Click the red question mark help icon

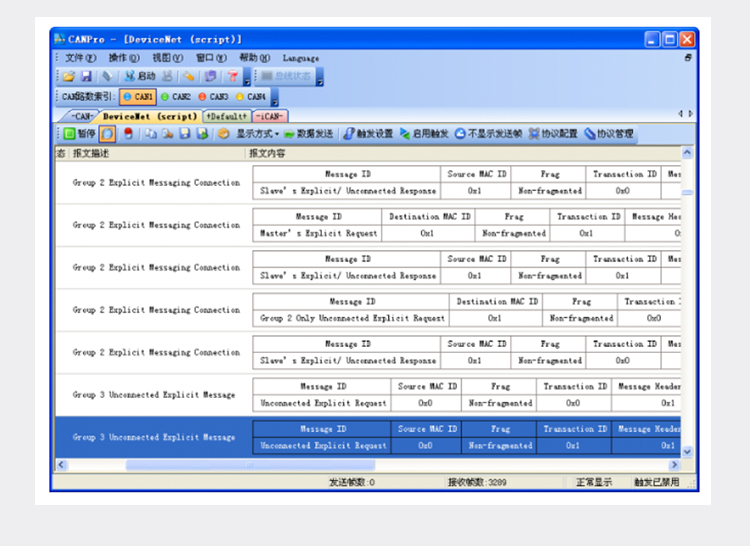tap(232, 76)
